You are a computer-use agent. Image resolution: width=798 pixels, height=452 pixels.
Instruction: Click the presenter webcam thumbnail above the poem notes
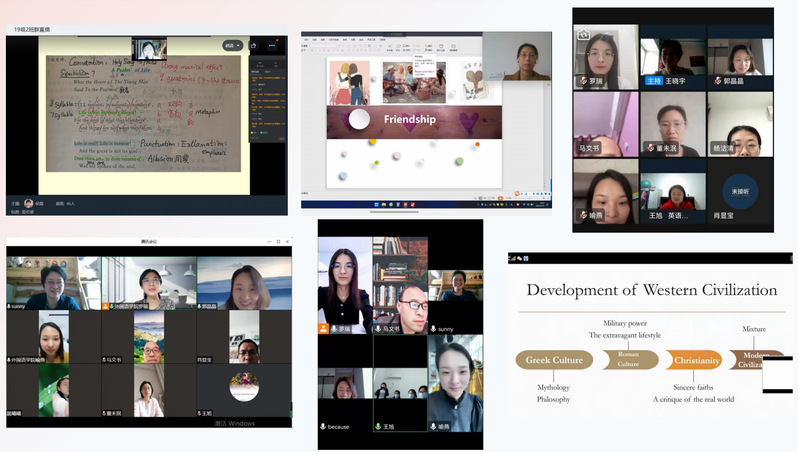(149, 48)
